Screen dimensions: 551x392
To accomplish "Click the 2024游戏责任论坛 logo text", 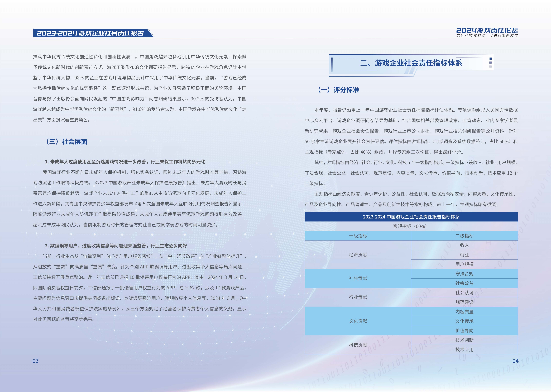I will (487, 30).
